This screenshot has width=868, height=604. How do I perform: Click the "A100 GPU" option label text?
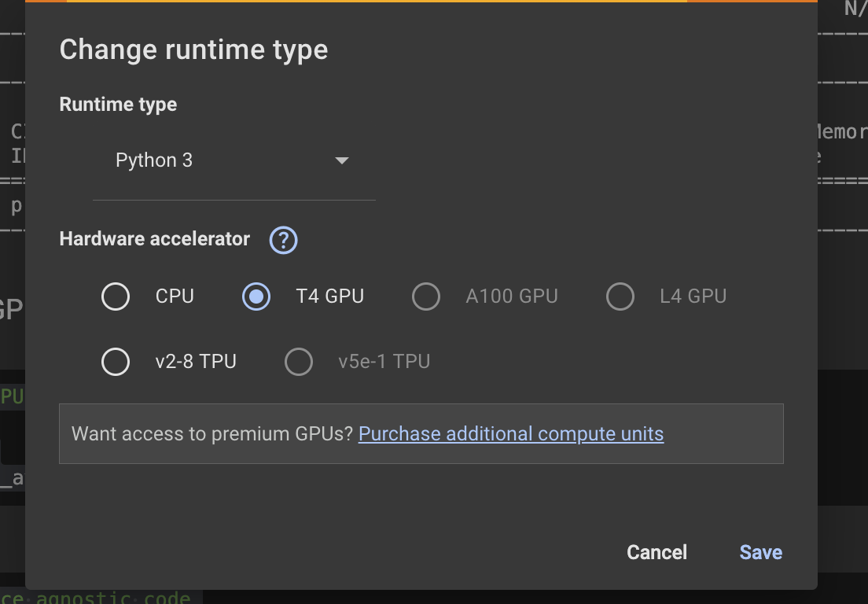pos(512,296)
